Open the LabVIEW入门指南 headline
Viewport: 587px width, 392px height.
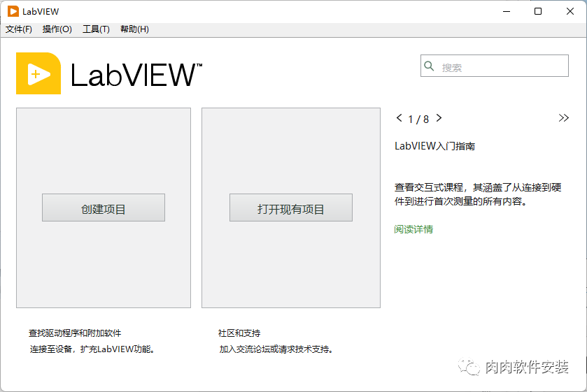click(x=434, y=146)
